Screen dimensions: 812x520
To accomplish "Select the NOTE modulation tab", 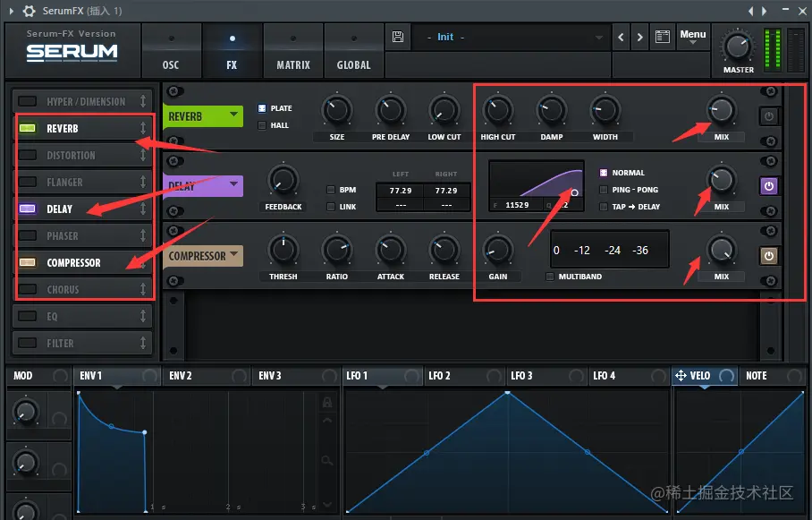I will (x=774, y=376).
